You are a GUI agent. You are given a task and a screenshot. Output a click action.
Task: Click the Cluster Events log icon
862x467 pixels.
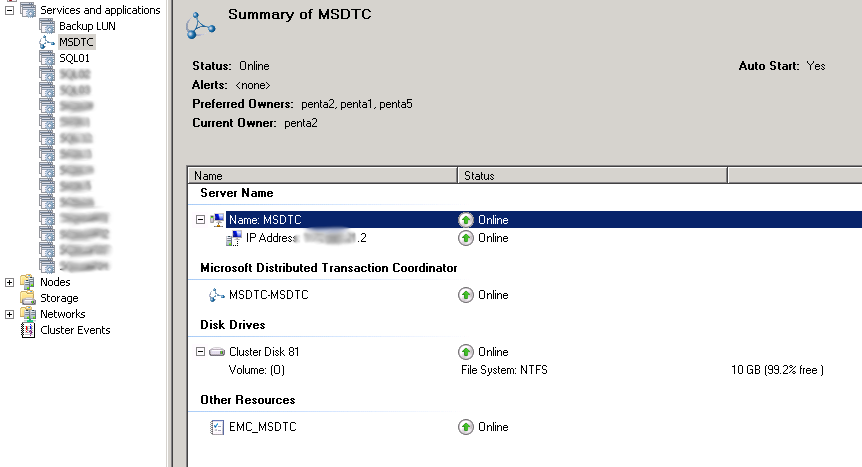coord(28,330)
